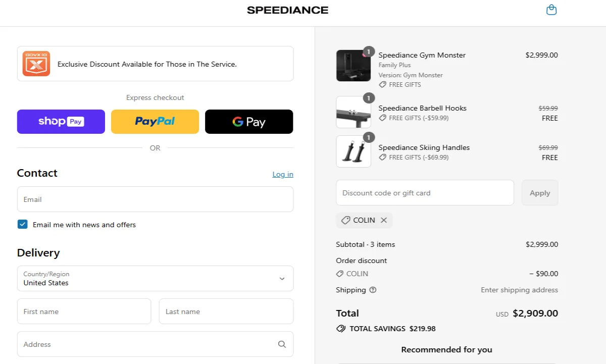Click the Last name field

[x=226, y=311]
